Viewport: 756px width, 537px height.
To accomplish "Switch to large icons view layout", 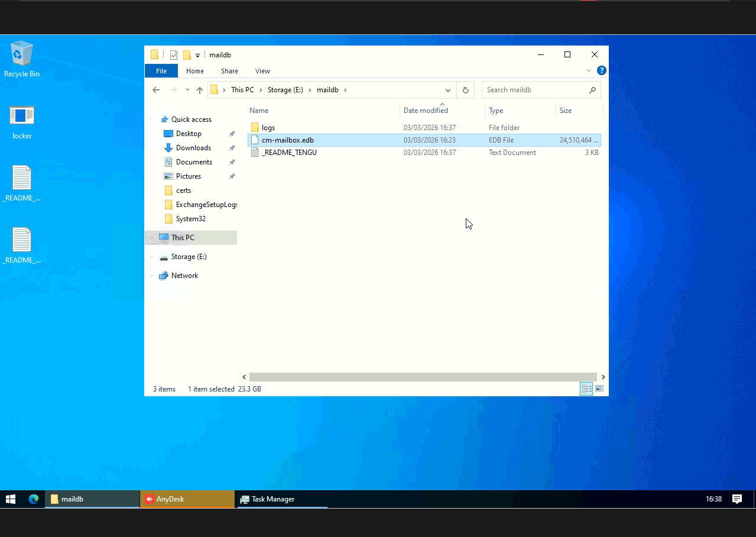I will point(599,389).
